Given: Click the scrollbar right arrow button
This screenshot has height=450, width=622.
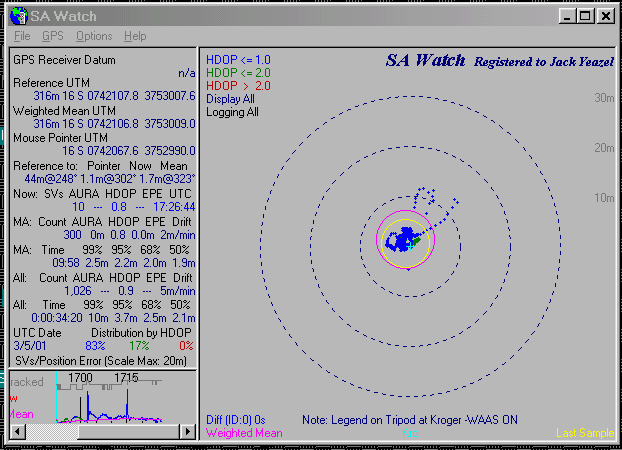Looking at the screenshot, I should click(187, 431).
